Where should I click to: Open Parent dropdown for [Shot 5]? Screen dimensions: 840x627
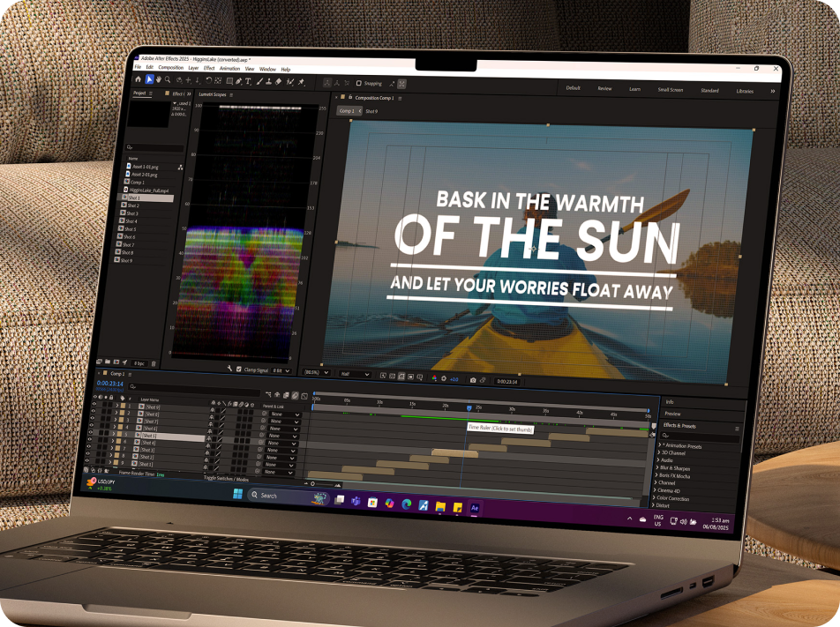tap(281, 444)
